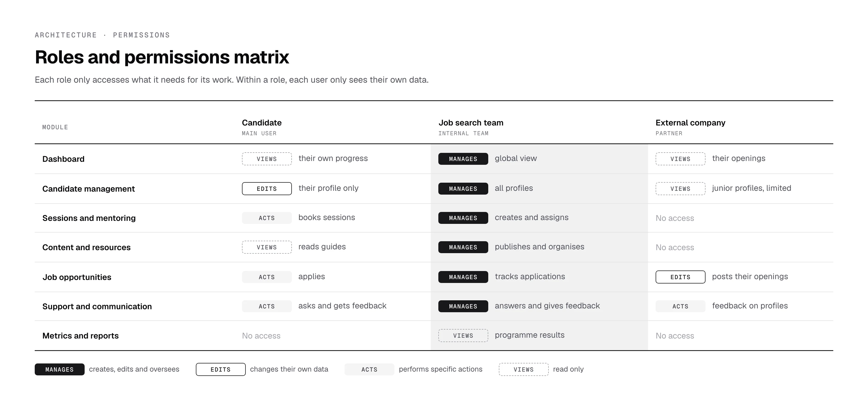Click MANAGES badge beside 'answers and gives feedback'
This screenshot has height=406, width=868.
tap(463, 306)
